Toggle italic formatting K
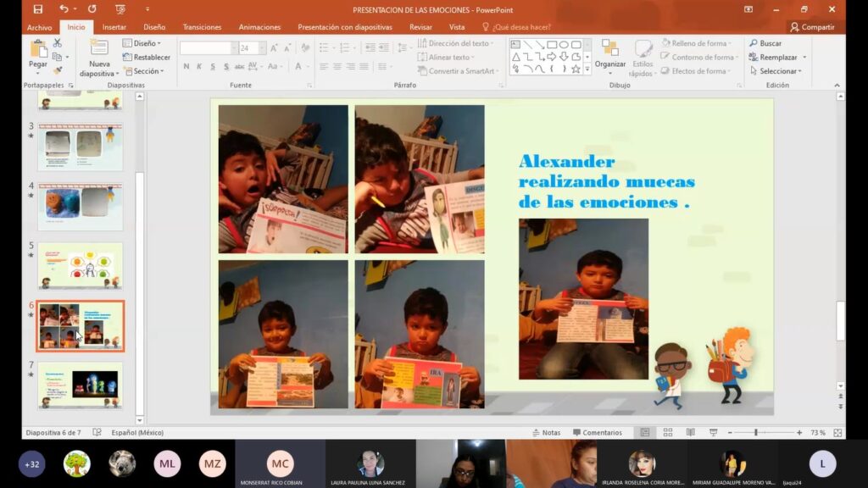Image resolution: width=868 pixels, height=488 pixels. 199,66
